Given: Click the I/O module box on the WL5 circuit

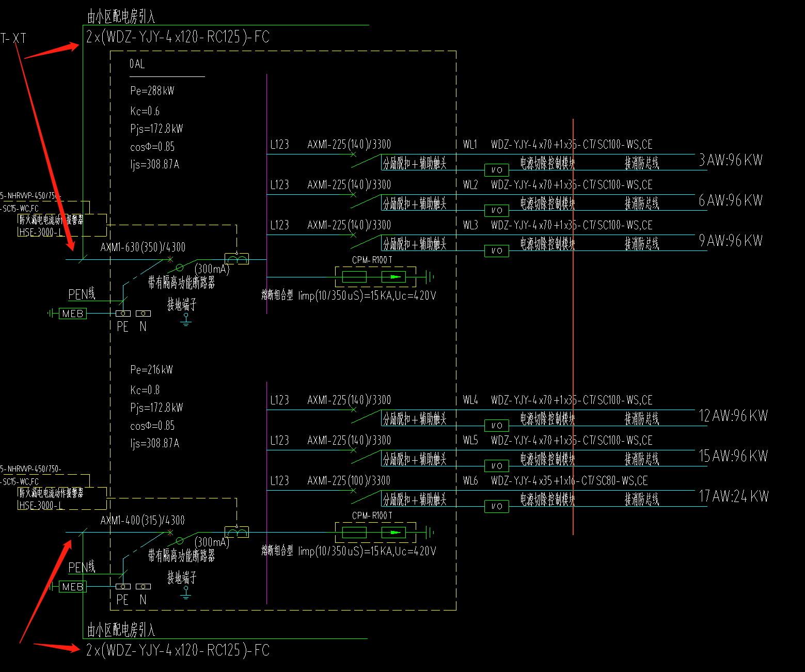Looking at the screenshot, I should click(x=497, y=466).
